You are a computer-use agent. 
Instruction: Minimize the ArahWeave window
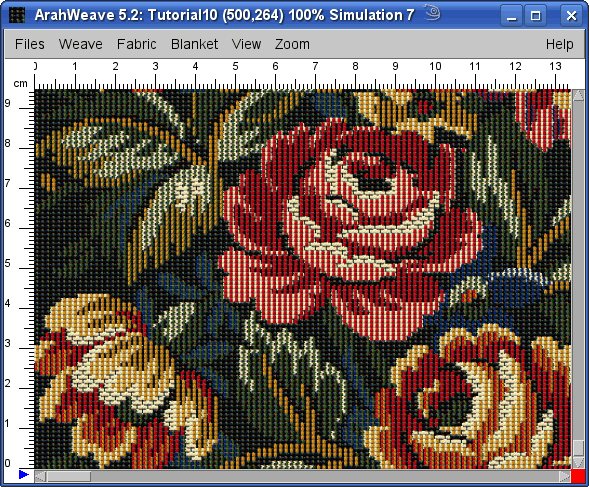511,16
